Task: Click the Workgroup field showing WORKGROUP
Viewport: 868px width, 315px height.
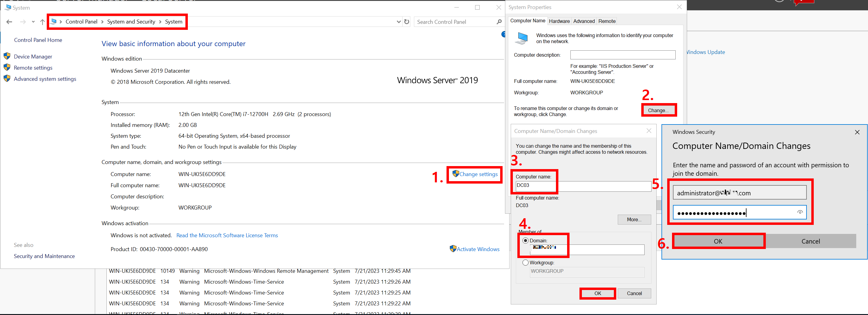Action: 587,272
